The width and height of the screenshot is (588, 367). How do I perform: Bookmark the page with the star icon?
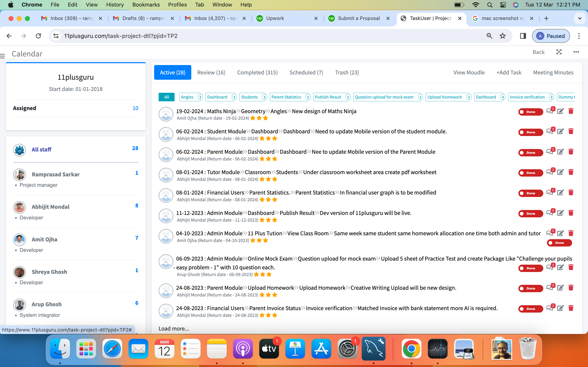click(503, 36)
